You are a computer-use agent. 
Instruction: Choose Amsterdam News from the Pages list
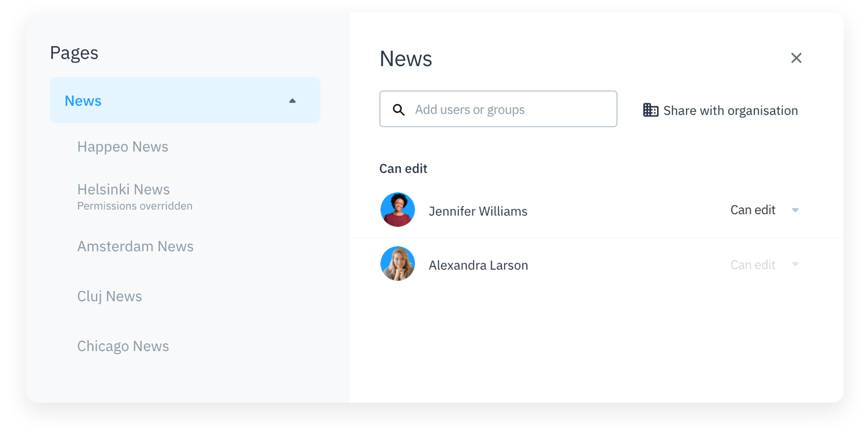pos(135,246)
